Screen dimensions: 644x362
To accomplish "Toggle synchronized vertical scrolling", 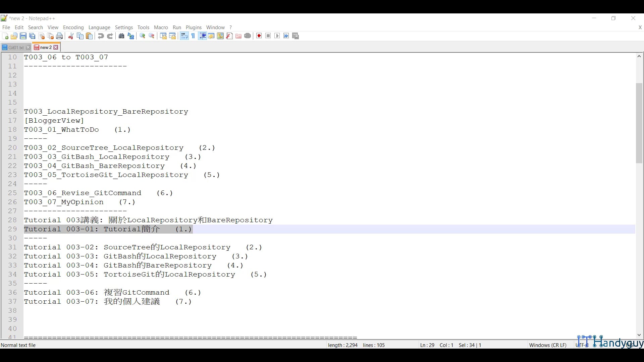I will [x=163, y=36].
